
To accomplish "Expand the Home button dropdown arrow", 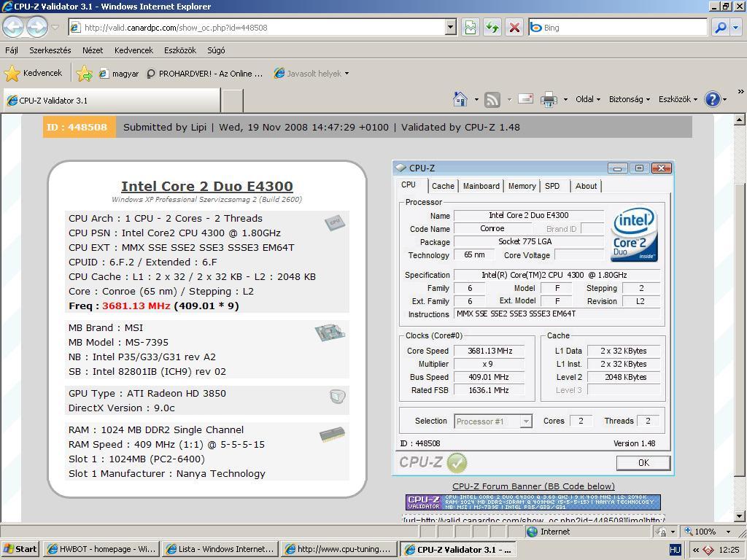I will [x=476, y=99].
